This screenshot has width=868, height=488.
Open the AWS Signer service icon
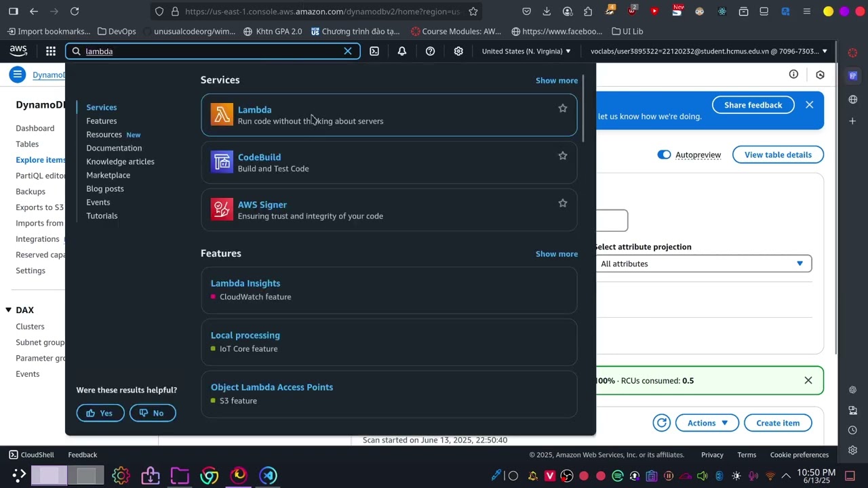[222, 209]
